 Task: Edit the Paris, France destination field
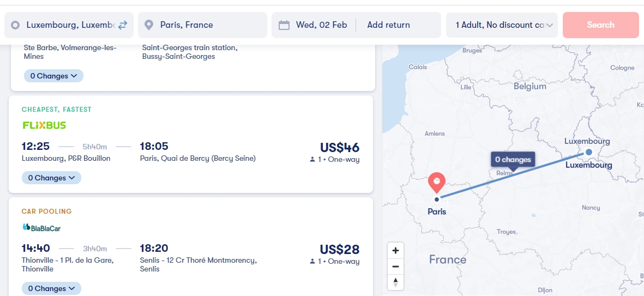(202, 25)
